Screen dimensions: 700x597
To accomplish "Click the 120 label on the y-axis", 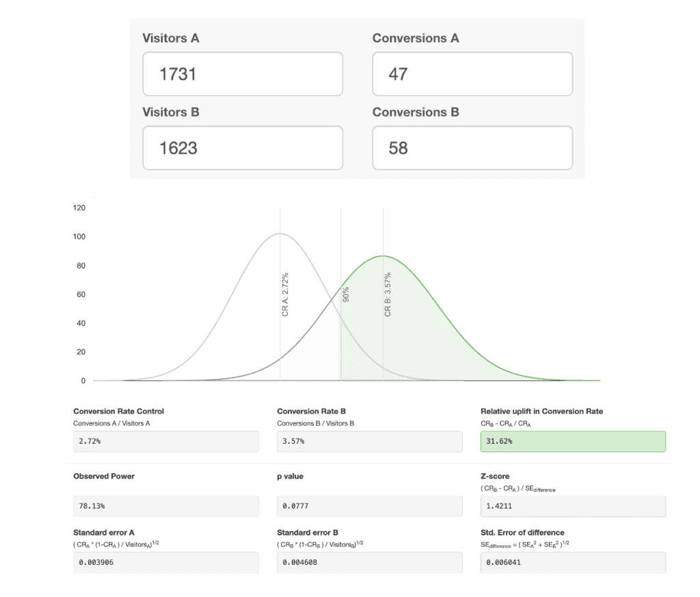I will click(79, 208).
